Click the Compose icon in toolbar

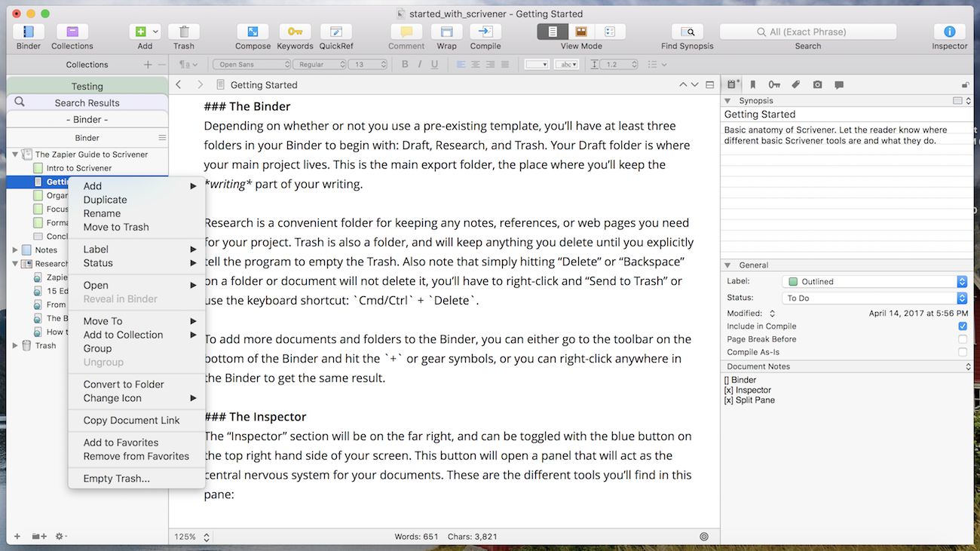(x=253, y=32)
